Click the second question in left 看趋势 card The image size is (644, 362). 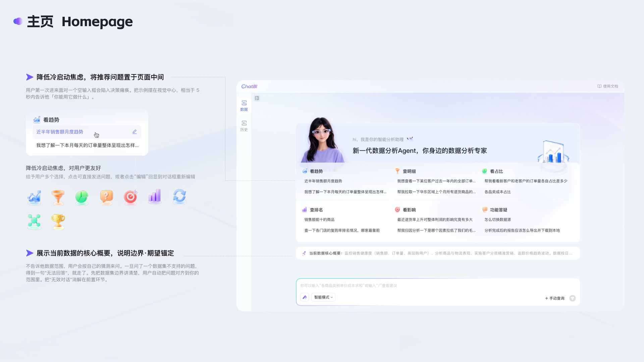pos(87,145)
